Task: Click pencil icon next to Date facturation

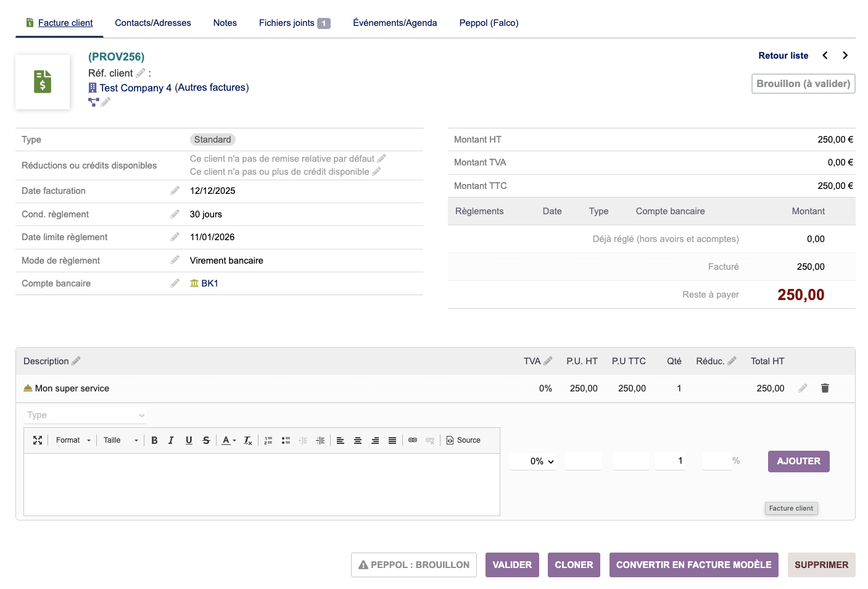Action: (x=175, y=191)
